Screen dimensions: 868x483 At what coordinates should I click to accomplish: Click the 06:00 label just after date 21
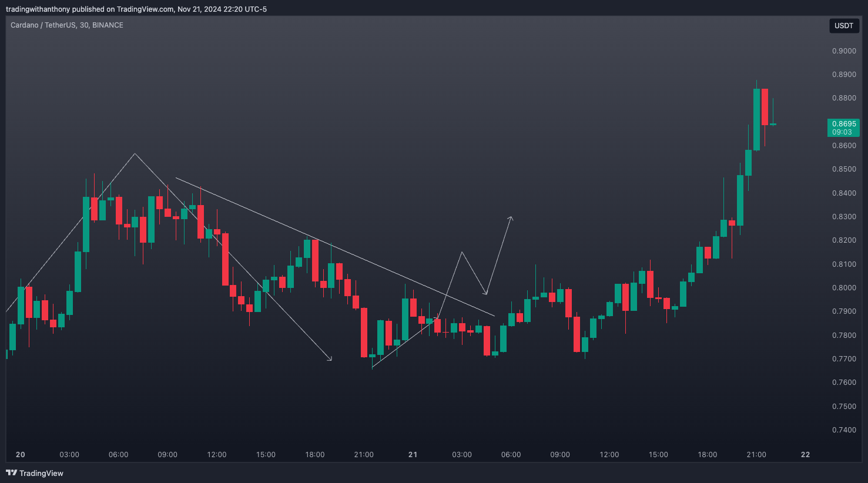pos(511,455)
